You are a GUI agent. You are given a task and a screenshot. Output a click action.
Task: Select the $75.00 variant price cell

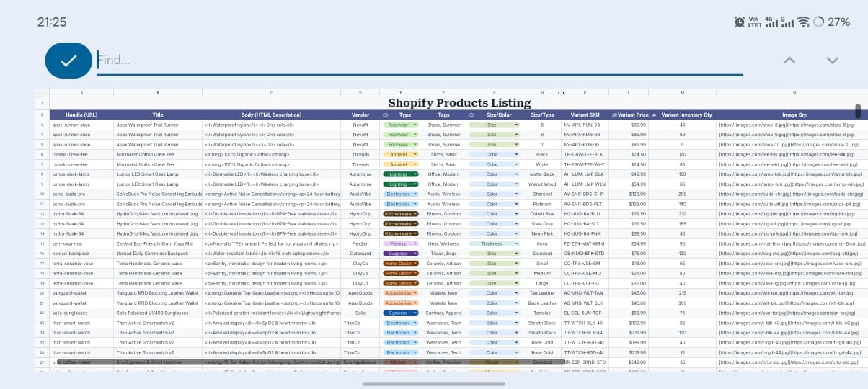(x=629, y=254)
